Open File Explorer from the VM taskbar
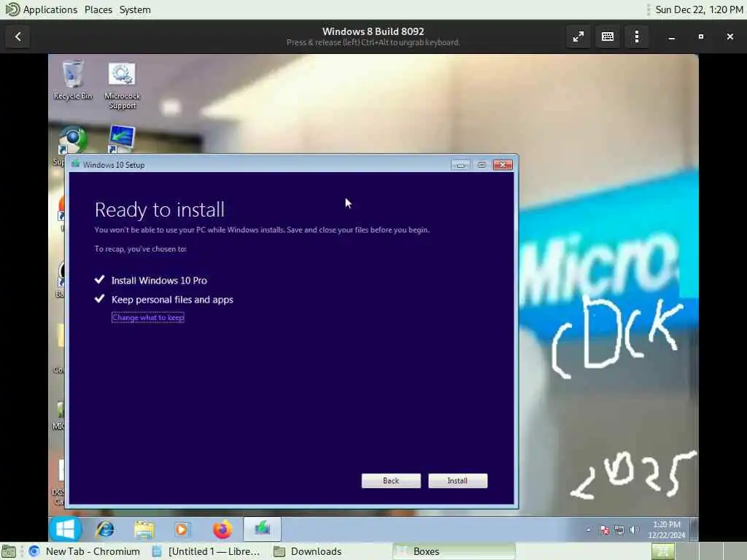Viewport: 747px width, 560px height. (x=144, y=529)
